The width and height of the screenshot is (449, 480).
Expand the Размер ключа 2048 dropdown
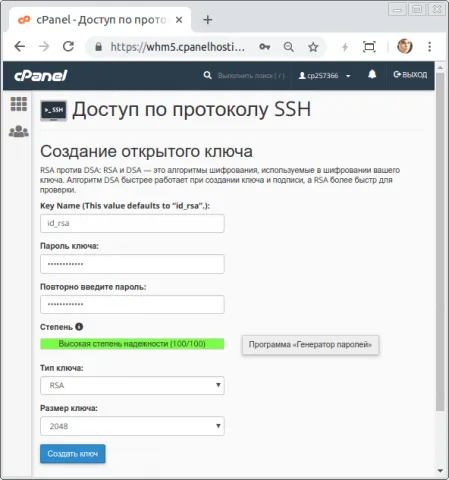coord(132,426)
